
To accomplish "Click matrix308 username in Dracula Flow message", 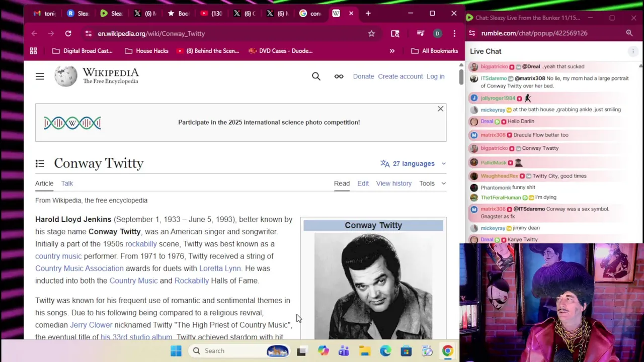I will pos(493,135).
